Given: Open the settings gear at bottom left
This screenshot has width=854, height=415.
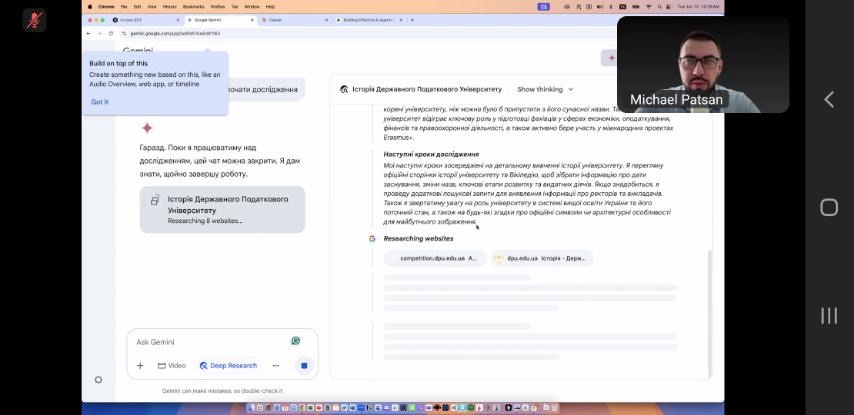Looking at the screenshot, I should (98, 380).
